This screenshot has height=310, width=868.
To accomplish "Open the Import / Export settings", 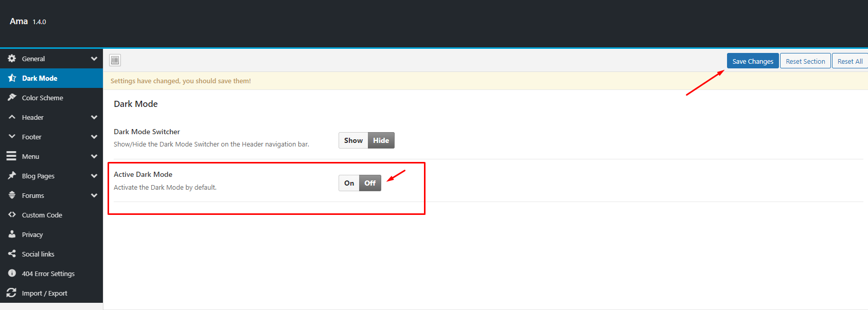I will coord(51,293).
